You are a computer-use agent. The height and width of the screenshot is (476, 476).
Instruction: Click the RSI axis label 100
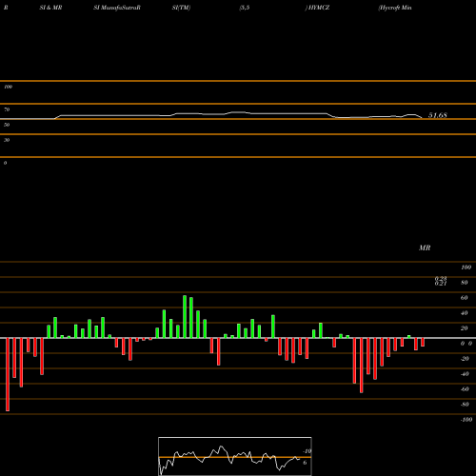(x=9, y=87)
